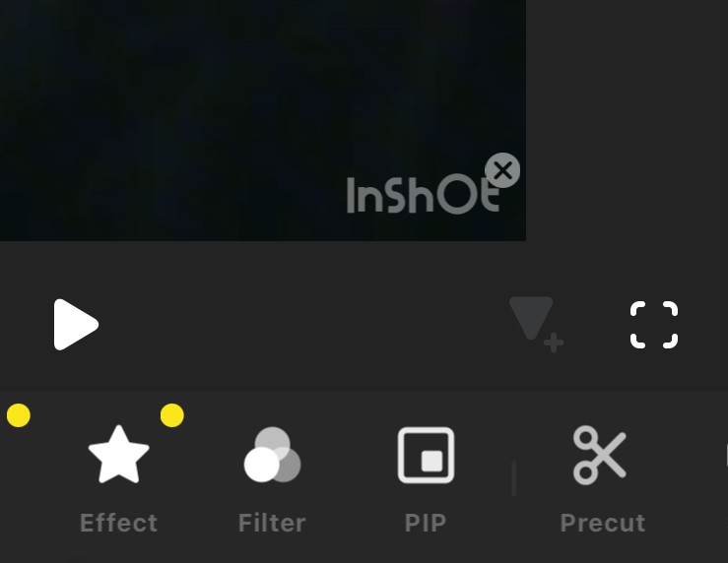Image resolution: width=728 pixels, height=563 pixels.
Task: Tap the yellow dot beside the Effect star
Action: [172, 415]
